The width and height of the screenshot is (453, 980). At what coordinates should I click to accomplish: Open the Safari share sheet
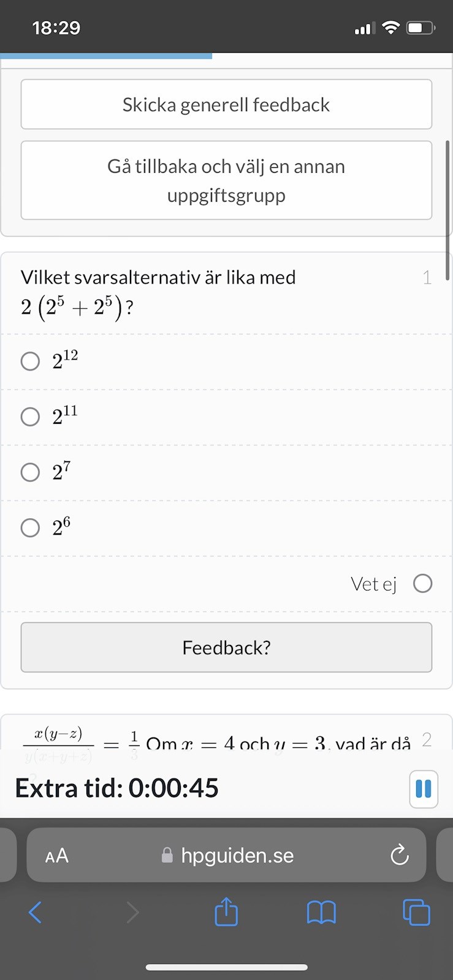226,911
